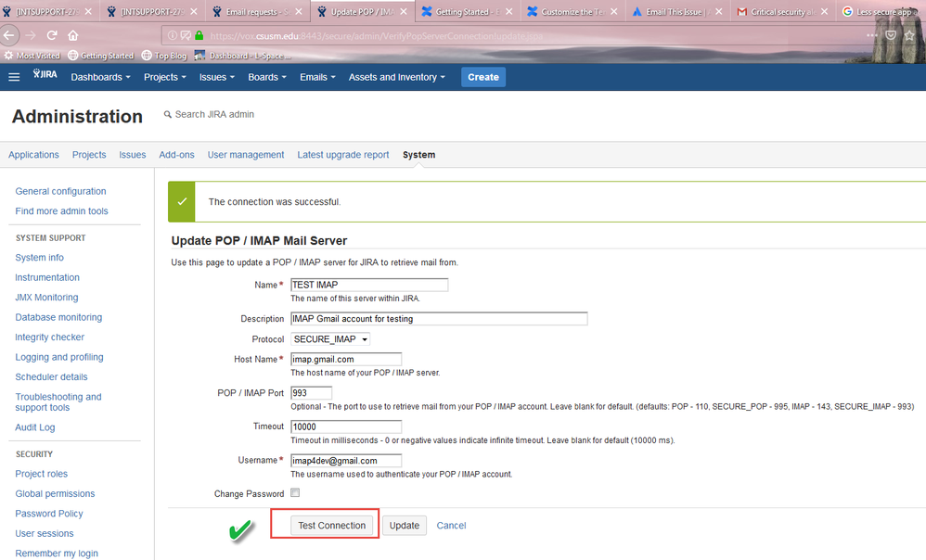Viewport: 926px width, 560px height.
Task: Click the search magnifier in JIRA admin
Action: (168, 114)
